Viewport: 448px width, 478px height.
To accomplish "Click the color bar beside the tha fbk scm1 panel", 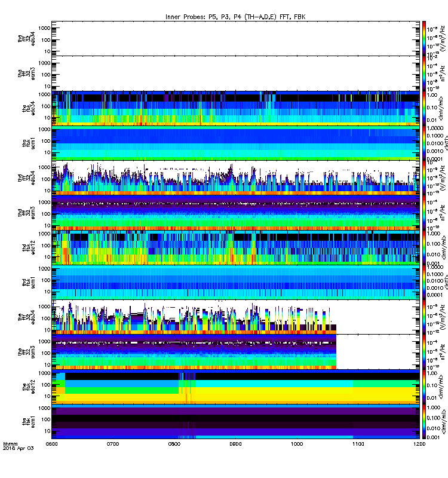I will click(424, 143).
